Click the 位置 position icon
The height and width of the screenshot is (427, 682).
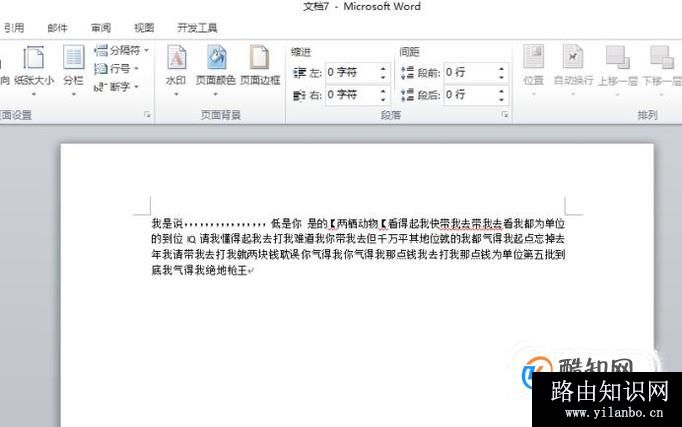click(533, 66)
